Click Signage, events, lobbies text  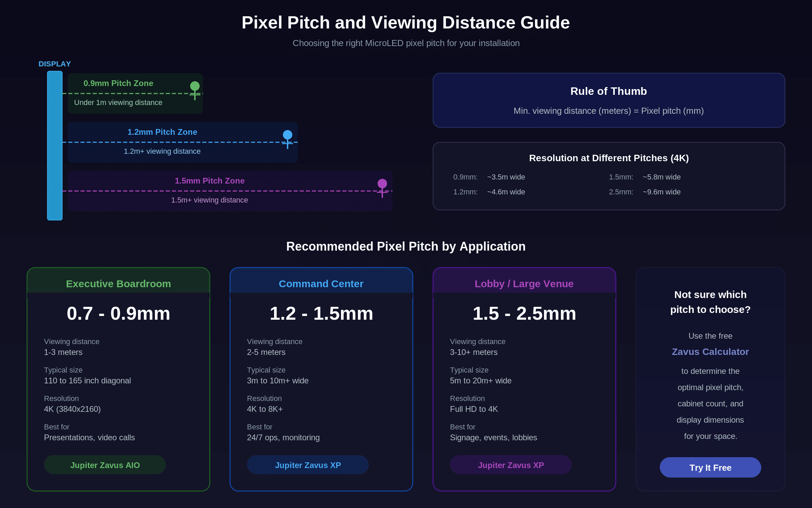point(494,438)
